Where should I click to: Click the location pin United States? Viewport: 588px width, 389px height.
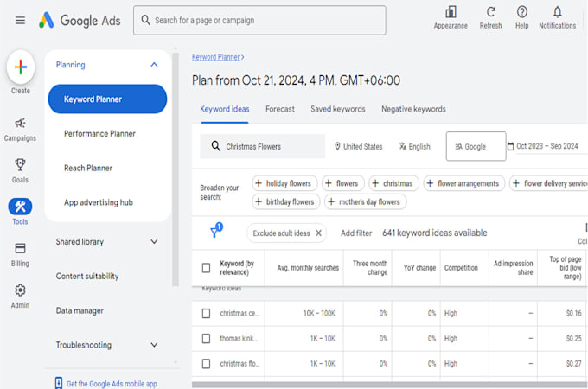click(359, 147)
